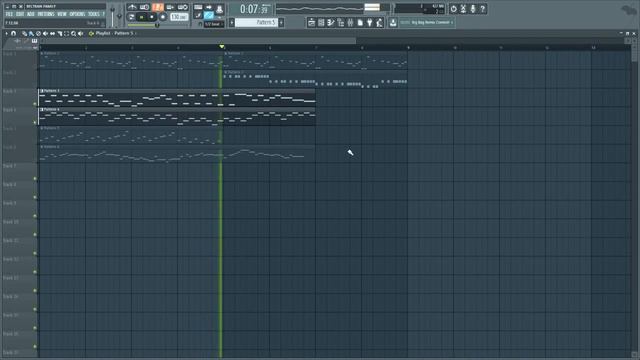The image size is (640, 360).
Task: Click arrow after Playlist Pattern 5 title
Action: click(136, 33)
